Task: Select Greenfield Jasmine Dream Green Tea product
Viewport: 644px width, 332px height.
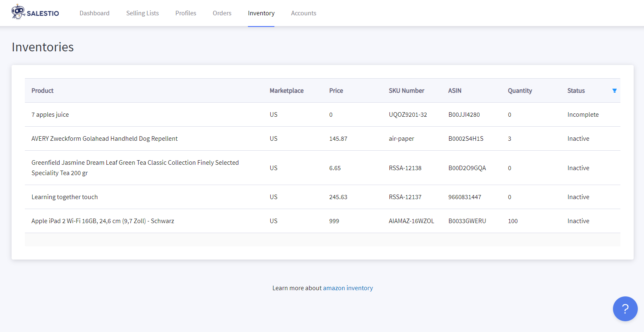Action: tap(135, 168)
